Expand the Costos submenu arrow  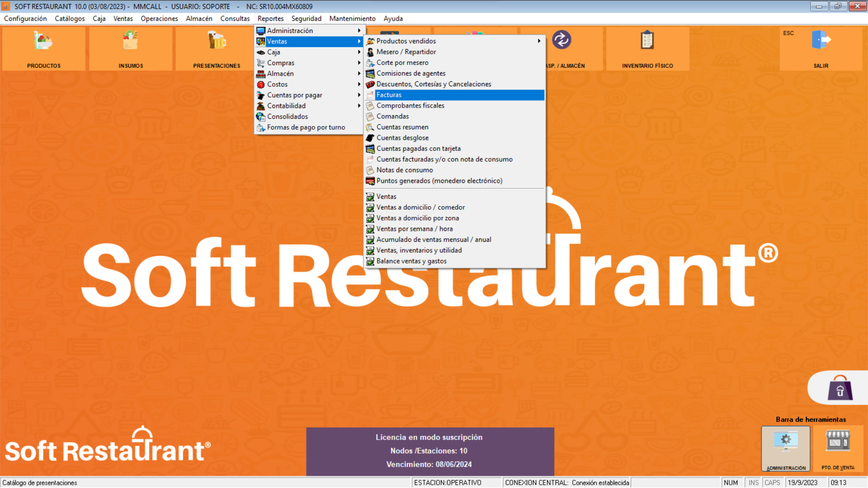pyautogui.click(x=359, y=84)
